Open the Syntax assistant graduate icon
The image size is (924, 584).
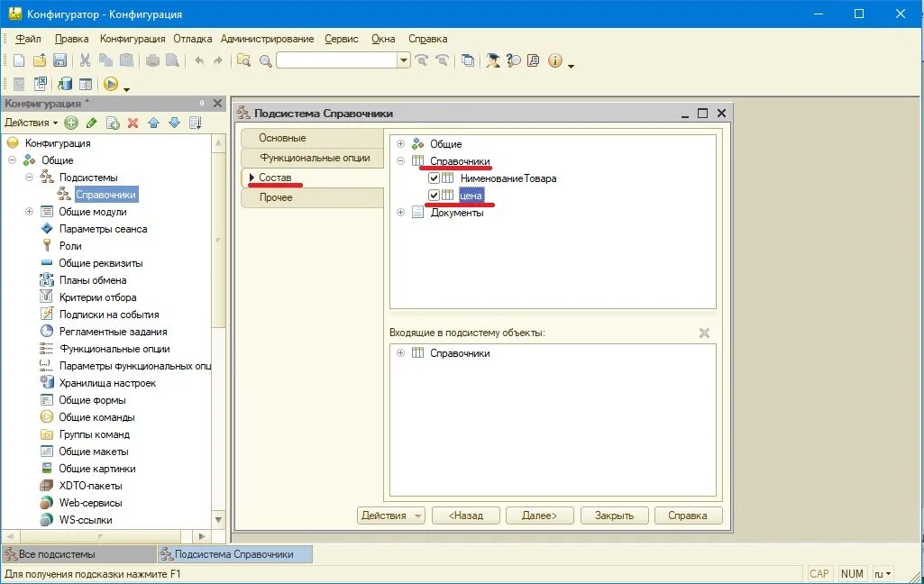[x=492, y=60]
